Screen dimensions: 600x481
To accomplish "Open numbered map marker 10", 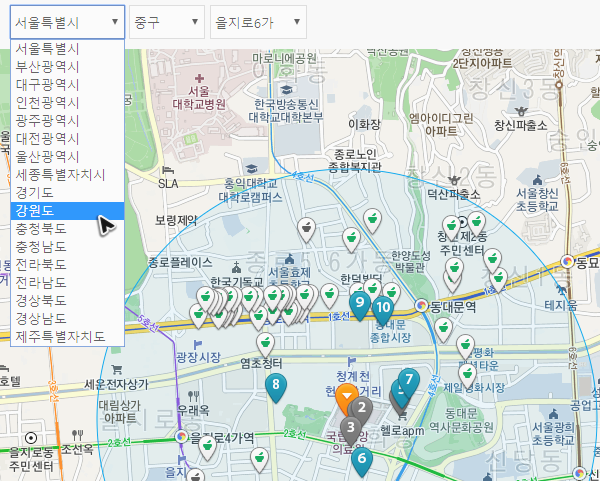I will click(383, 310).
